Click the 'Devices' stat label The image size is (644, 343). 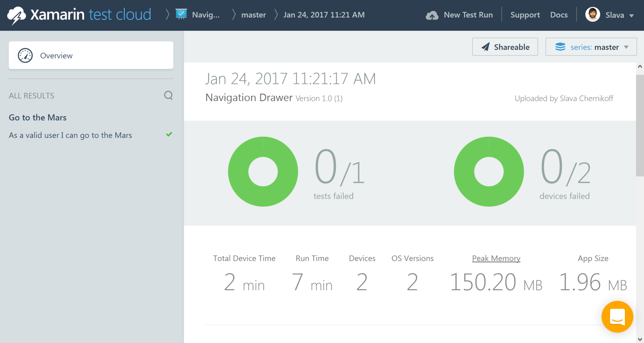coord(362,258)
